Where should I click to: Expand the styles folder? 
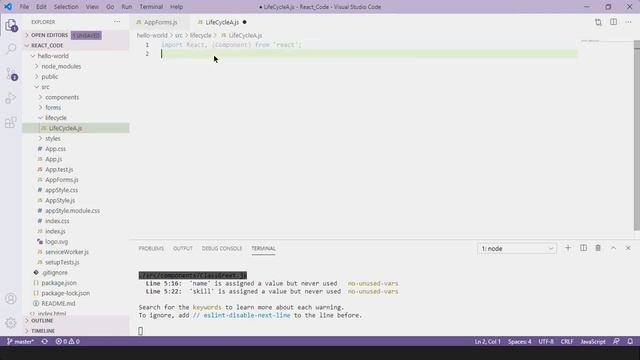tap(76, 138)
